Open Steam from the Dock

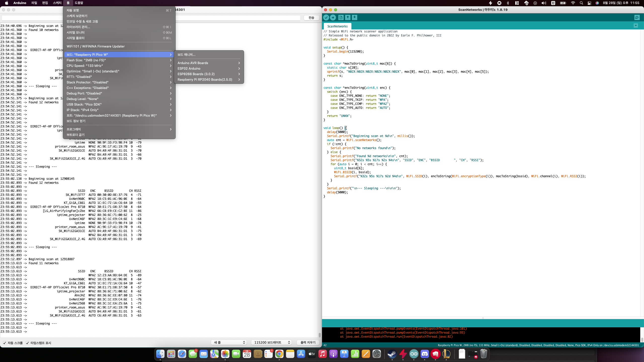392,354
